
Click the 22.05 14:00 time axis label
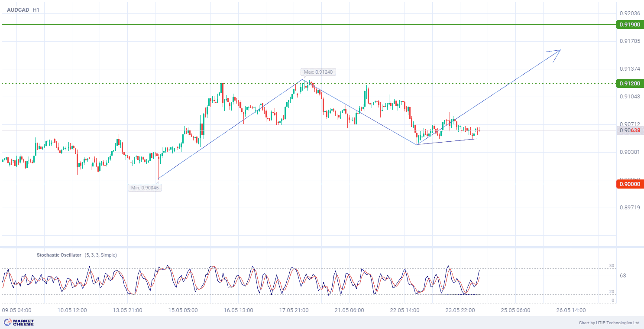point(405,310)
